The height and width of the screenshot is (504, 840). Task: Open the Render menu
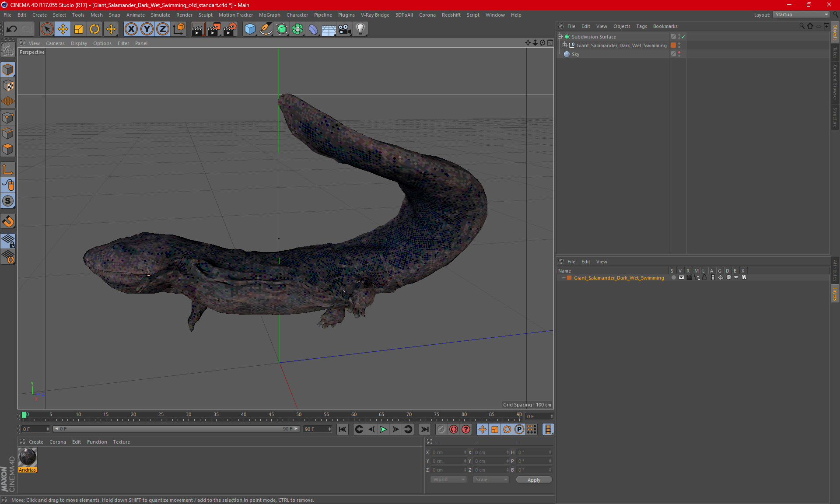[184, 15]
